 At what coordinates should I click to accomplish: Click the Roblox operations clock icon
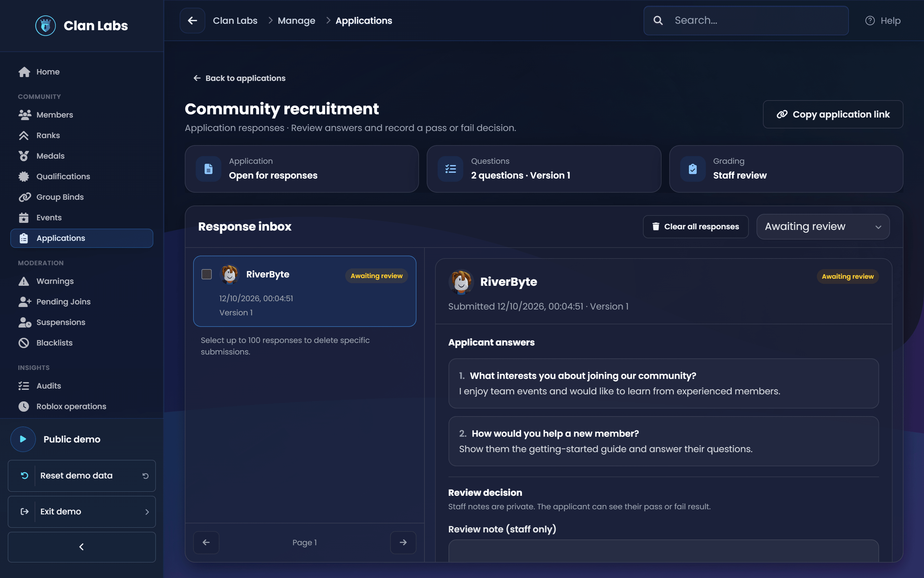[x=24, y=406]
